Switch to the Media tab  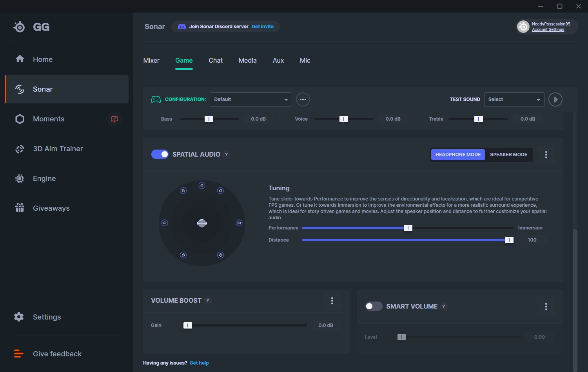tap(248, 60)
